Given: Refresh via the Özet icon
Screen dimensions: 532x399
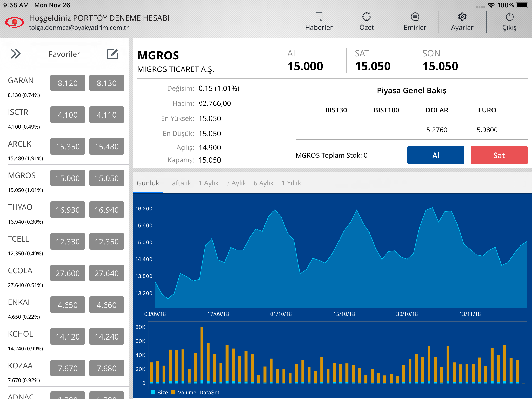Looking at the screenshot, I should pyautogui.click(x=366, y=17).
